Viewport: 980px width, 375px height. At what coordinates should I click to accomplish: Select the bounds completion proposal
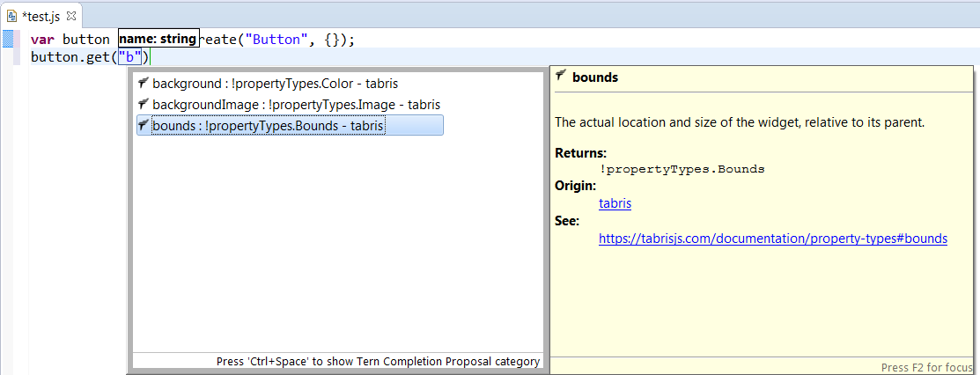pyautogui.click(x=290, y=126)
